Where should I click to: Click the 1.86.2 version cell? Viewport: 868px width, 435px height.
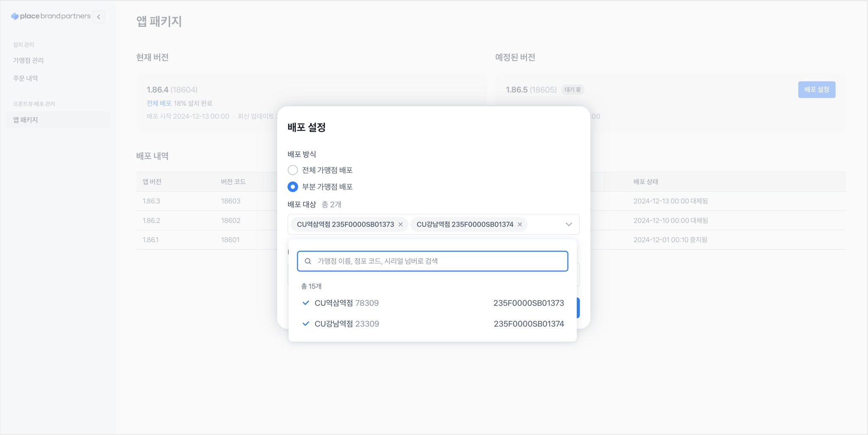coord(151,220)
